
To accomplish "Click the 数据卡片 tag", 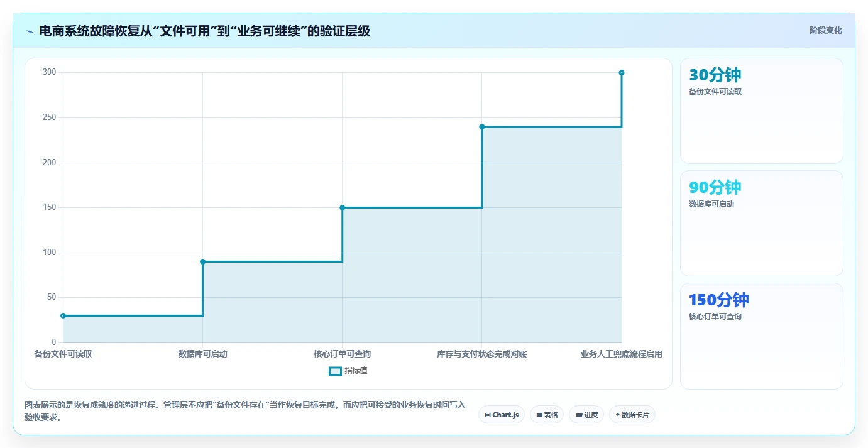I will click(x=632, y=415).
